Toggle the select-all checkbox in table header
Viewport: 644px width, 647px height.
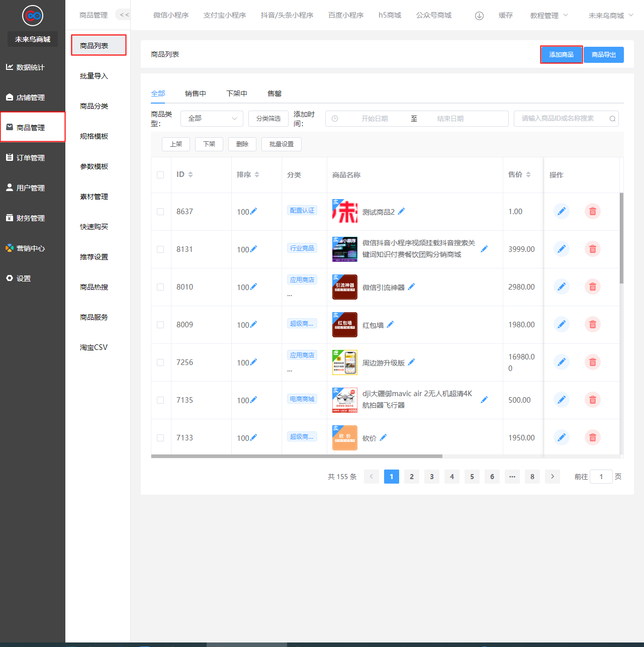tap(160, 175)
